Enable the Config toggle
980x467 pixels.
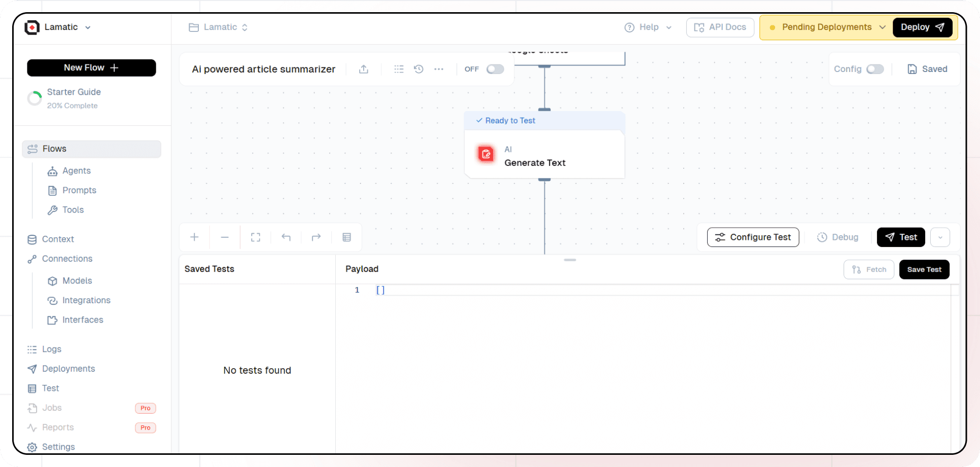874,69
